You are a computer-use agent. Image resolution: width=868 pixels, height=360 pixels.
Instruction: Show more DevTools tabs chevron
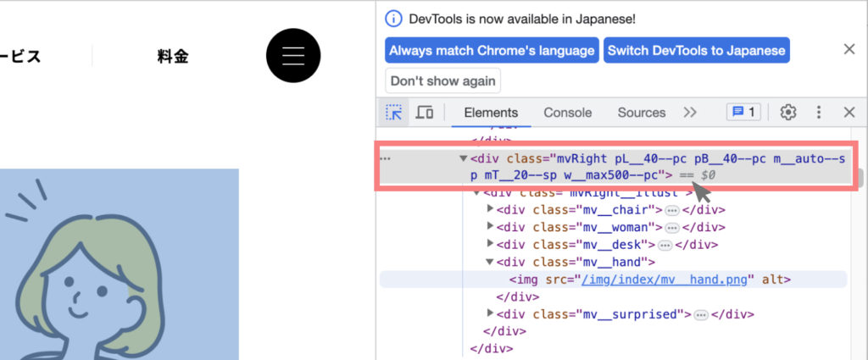tap(690, 113)
